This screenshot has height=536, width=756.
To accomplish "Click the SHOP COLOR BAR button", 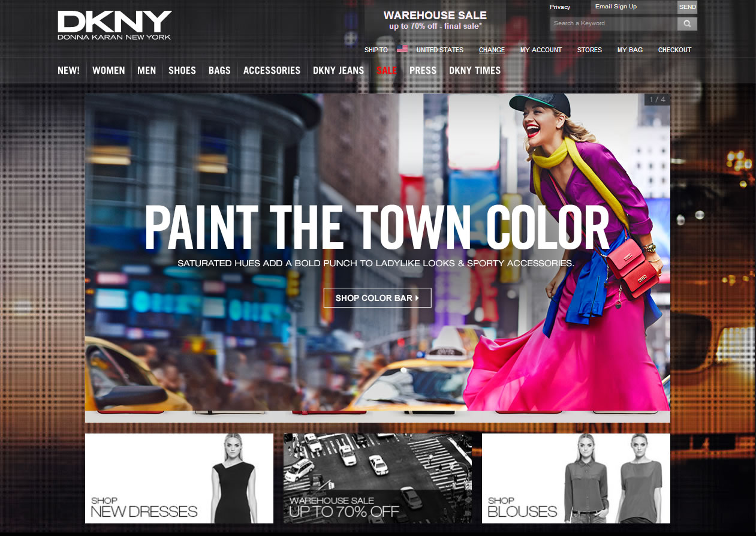I will pyautogui.click(x=377, y=298).
